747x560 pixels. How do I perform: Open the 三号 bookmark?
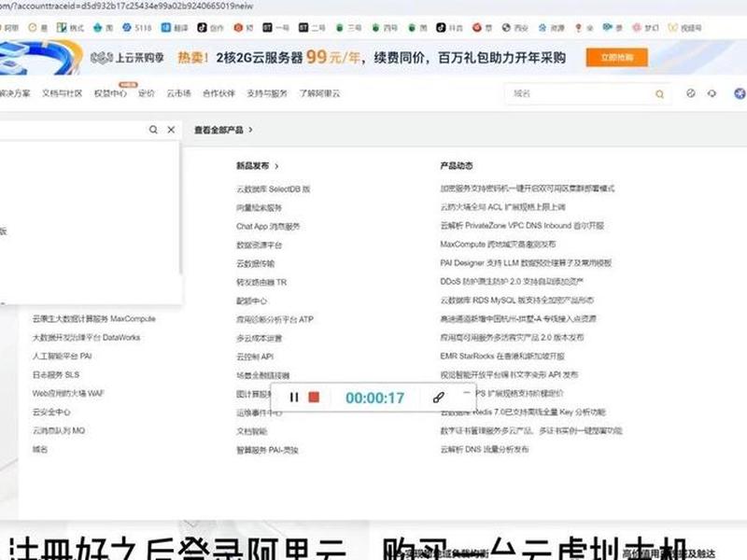[348, 28]
